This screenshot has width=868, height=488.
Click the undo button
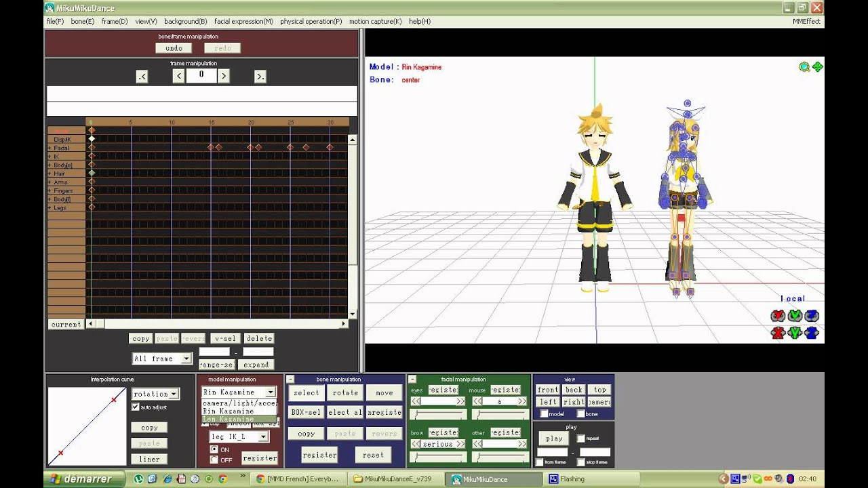174,48
